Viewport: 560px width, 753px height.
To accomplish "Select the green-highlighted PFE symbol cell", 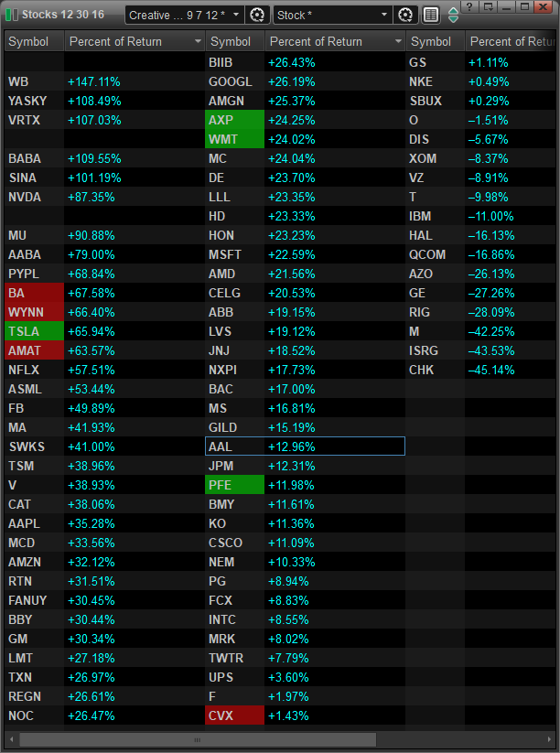I will pos(234,485).
